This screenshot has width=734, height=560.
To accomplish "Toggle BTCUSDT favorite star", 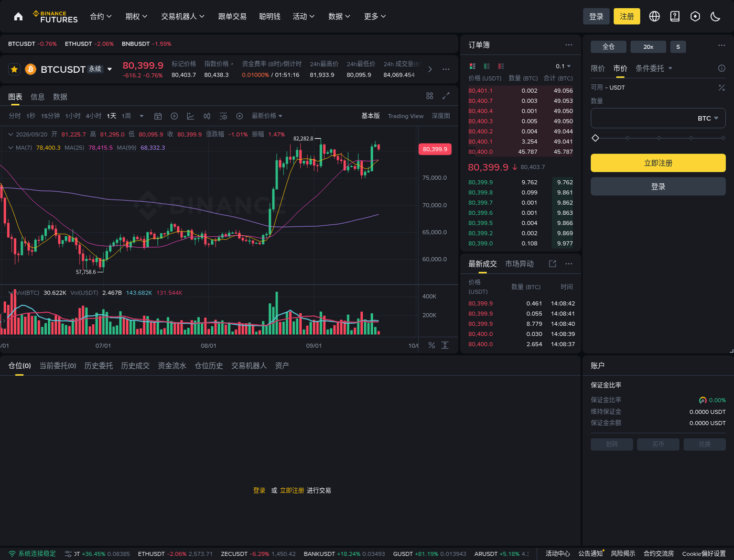I will pos(14,69).
